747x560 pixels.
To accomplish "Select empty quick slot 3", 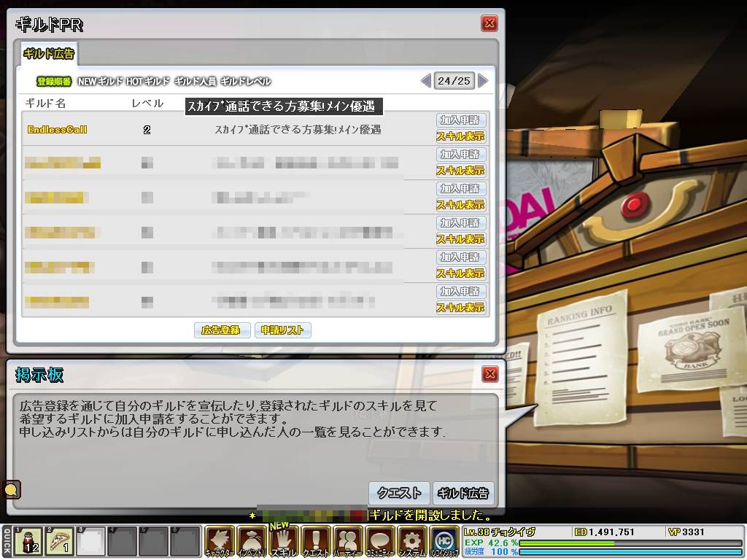I will point(90,542).
